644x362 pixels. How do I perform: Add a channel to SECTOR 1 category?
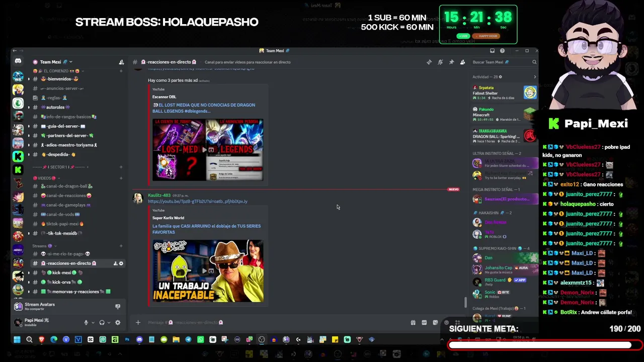(x=121, y=167)
